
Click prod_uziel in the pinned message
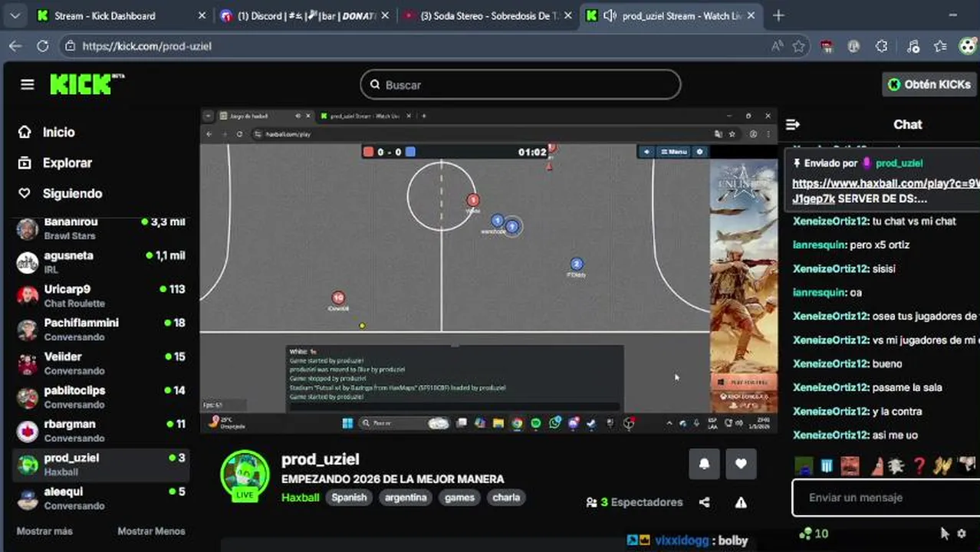(899, 163)
